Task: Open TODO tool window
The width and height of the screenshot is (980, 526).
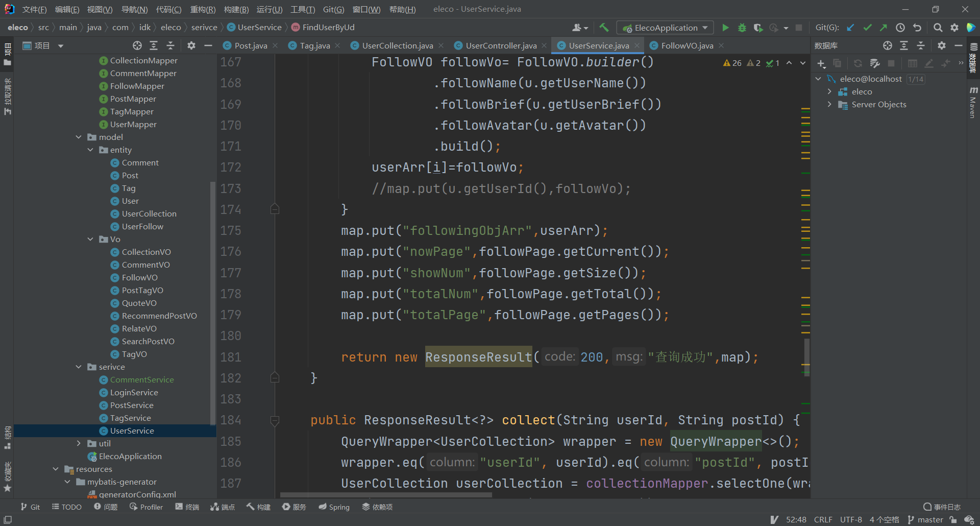Action: pos(67,507)
